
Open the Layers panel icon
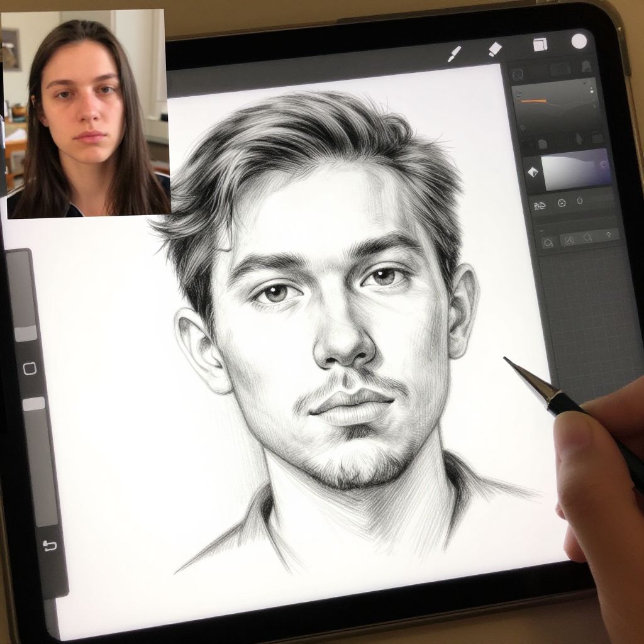(540, 45)
